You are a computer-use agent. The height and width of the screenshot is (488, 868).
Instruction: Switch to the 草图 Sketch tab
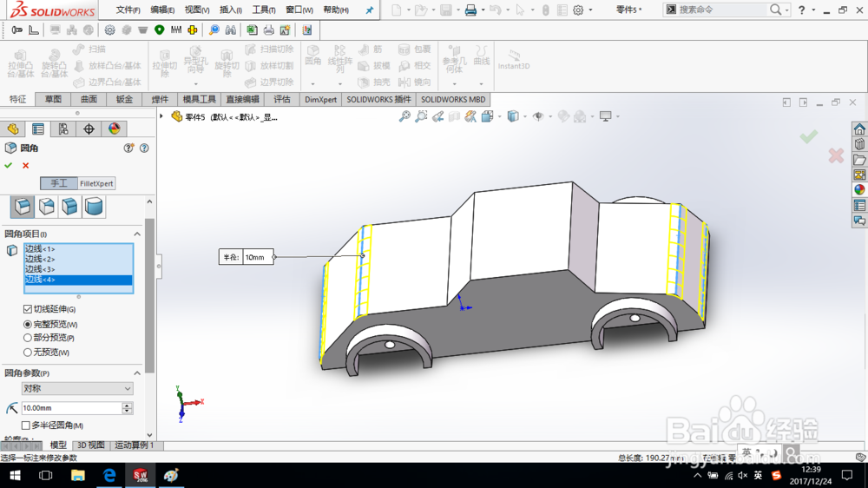[x=53, y=99]
